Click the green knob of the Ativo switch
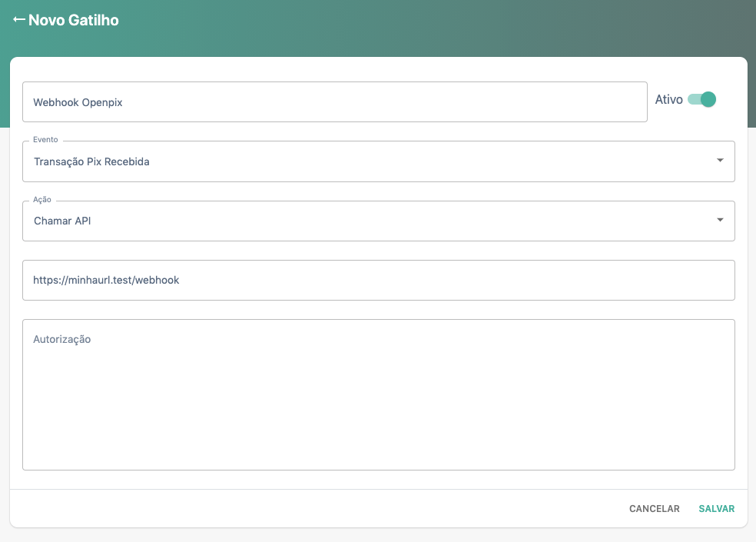 pos(708,99)
